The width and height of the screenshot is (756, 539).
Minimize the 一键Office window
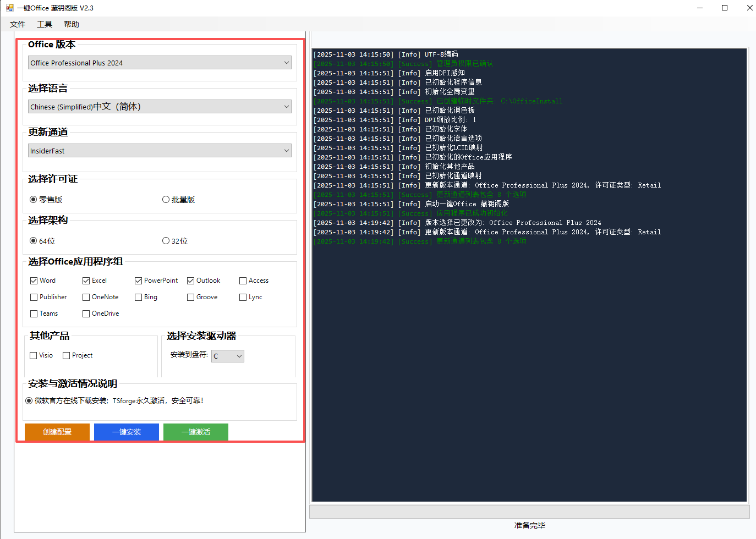tap(700, 8)
